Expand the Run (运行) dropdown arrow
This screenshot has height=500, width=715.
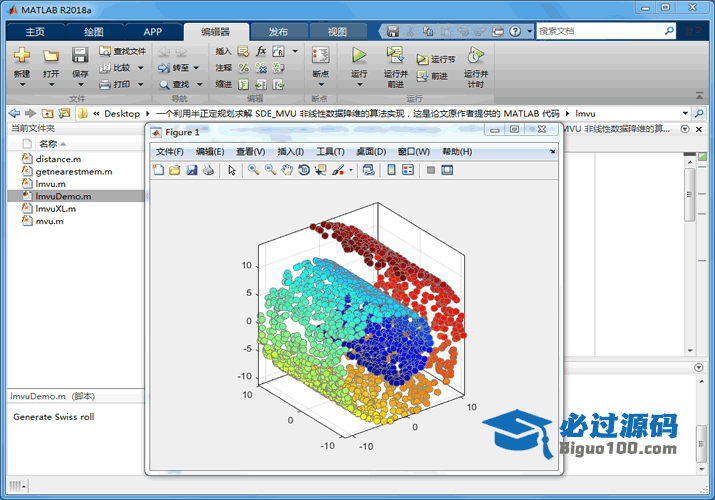click(x=359, y=84)
